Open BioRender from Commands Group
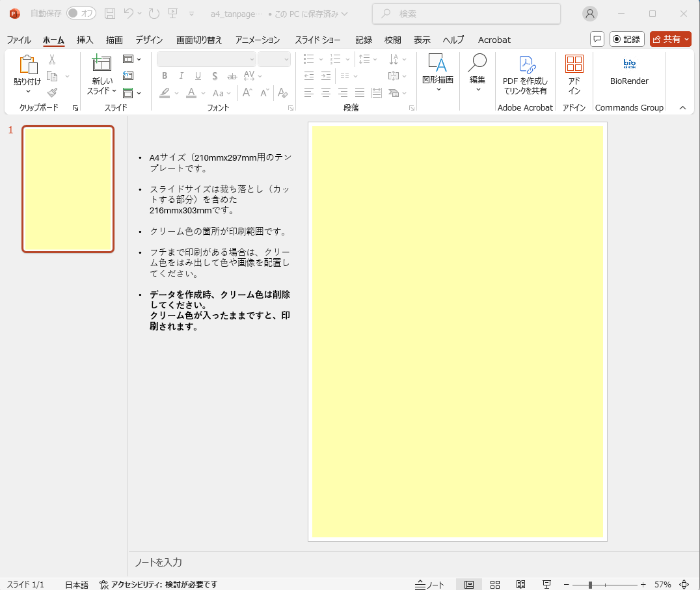700x590 pixels. click(x=628, y=68)
